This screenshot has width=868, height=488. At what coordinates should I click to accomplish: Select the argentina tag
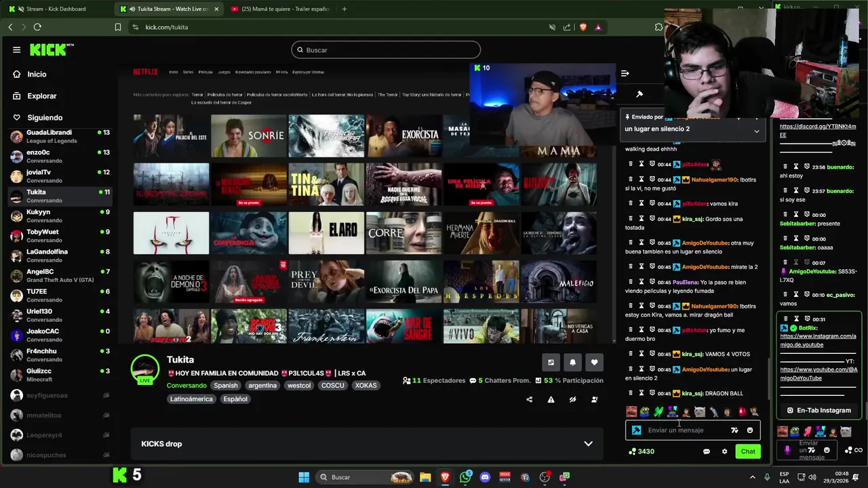coord(262,385)
